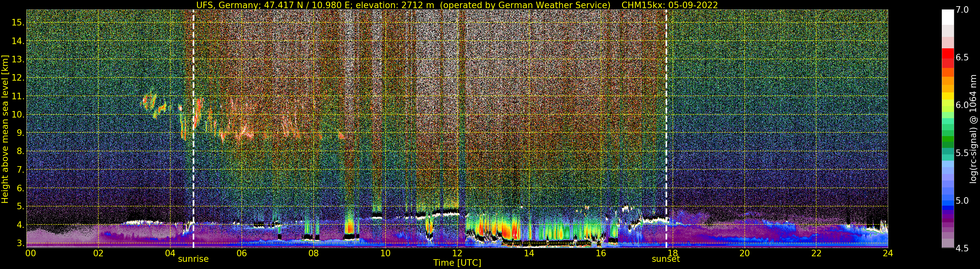Click the plot title starting 'UFS, Germany'
Screen dimensions: 980x269
coord(457,5)
